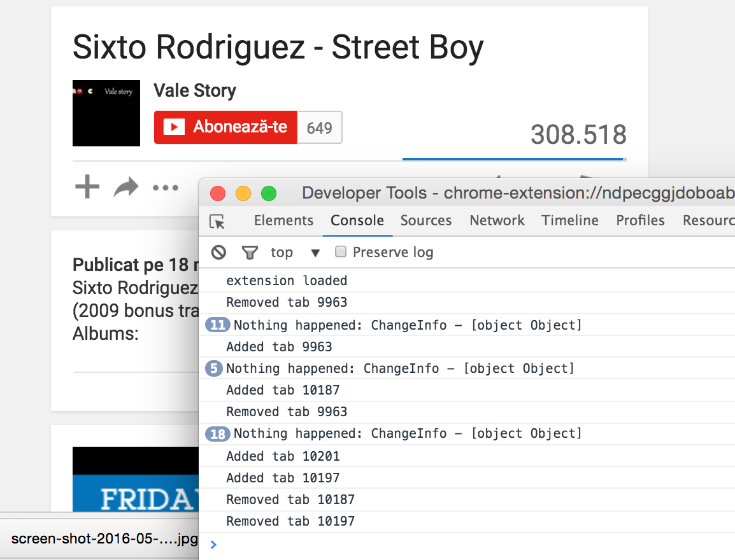
Task: Open the More actions three-dot menu
Action: (166, 188)
